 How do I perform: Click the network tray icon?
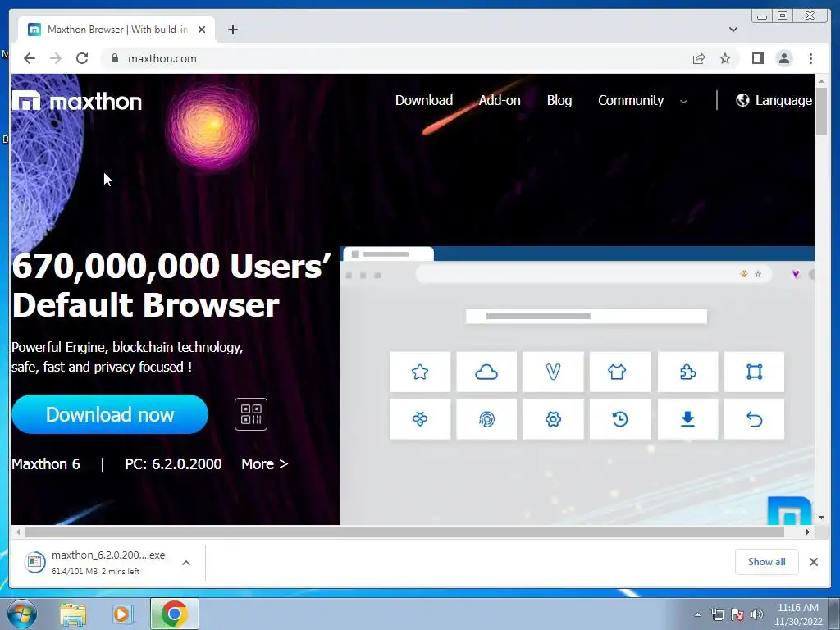click(717, 614)
